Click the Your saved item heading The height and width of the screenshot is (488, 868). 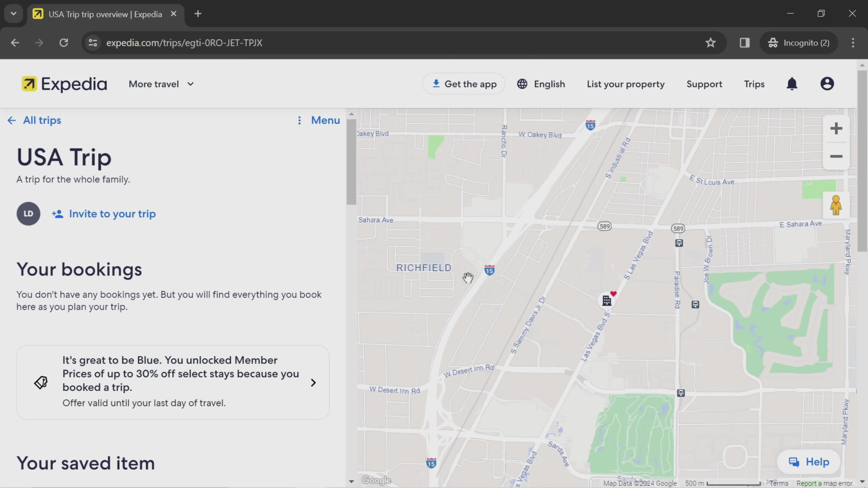(86, 463)
